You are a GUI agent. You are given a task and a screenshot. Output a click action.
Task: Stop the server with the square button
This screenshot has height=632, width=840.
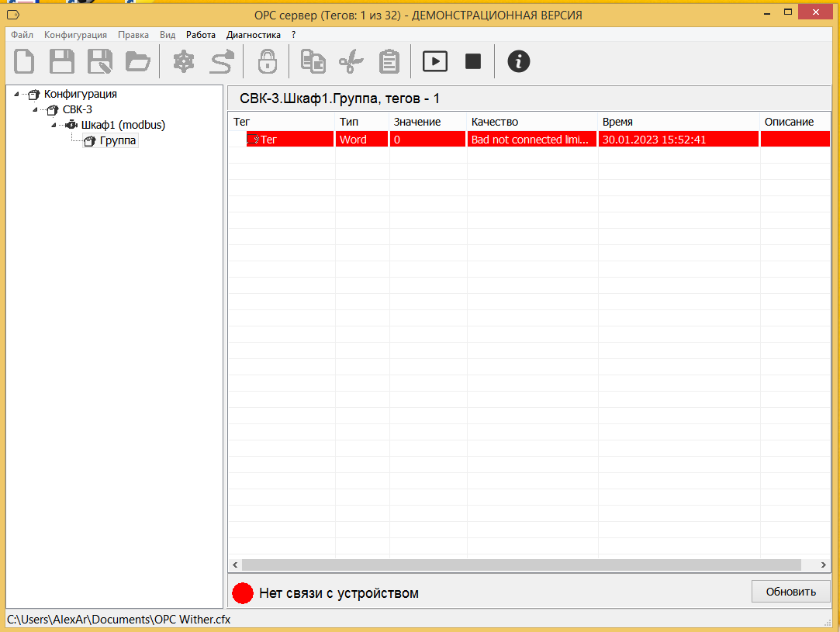473,61
